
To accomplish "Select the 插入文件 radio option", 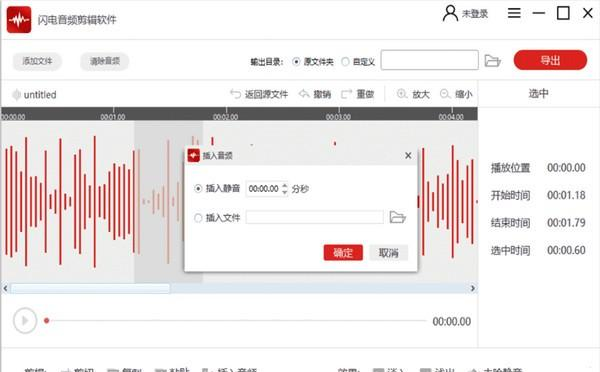I will click(198, 218).
